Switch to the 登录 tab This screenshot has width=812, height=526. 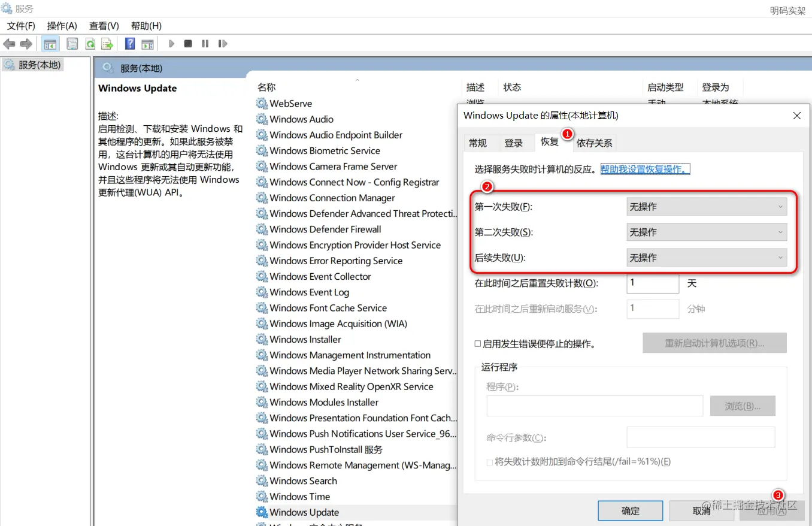[x=514, y=143]
